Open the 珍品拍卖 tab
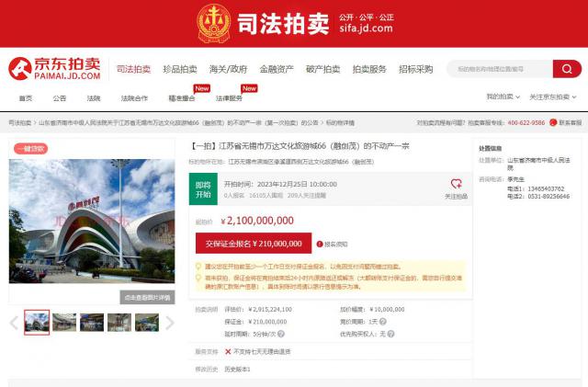Viewport: 588px width, 387px height. pos(180,69)
